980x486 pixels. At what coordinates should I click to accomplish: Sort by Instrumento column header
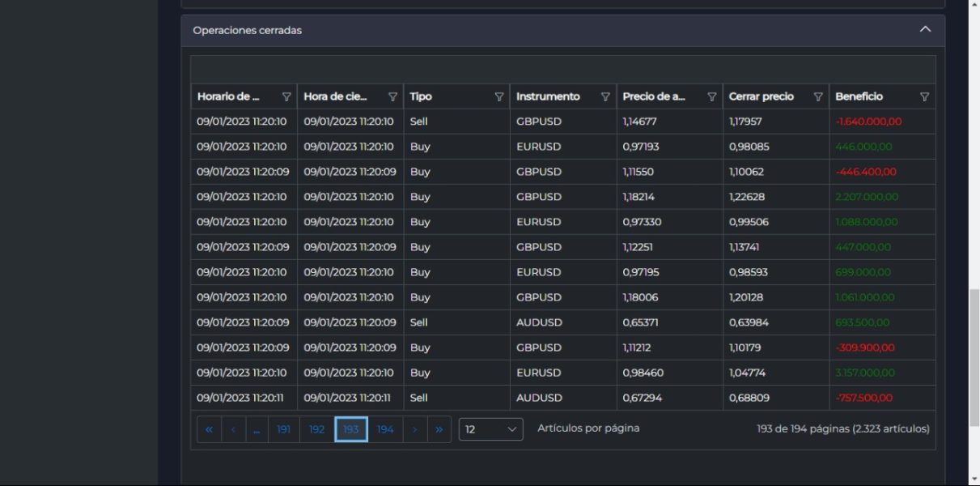coord(548,96)
